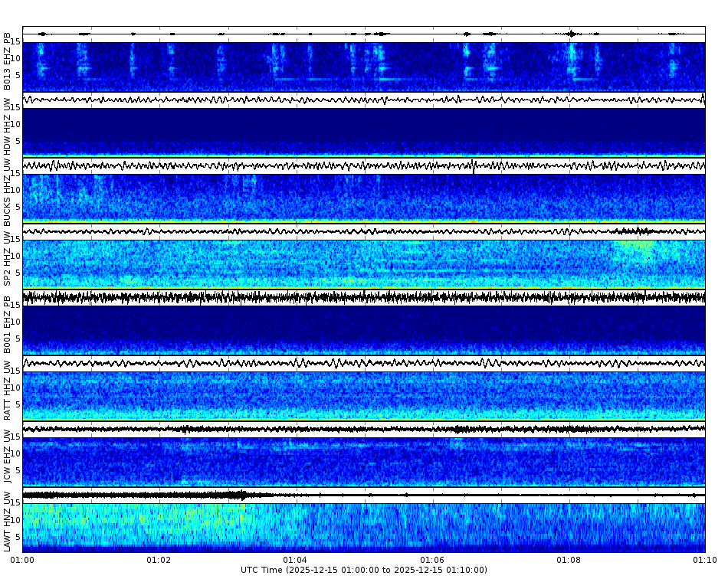Select the BUCKS HHZ UW station label
728x579 pixels.
tap(8, 191)
